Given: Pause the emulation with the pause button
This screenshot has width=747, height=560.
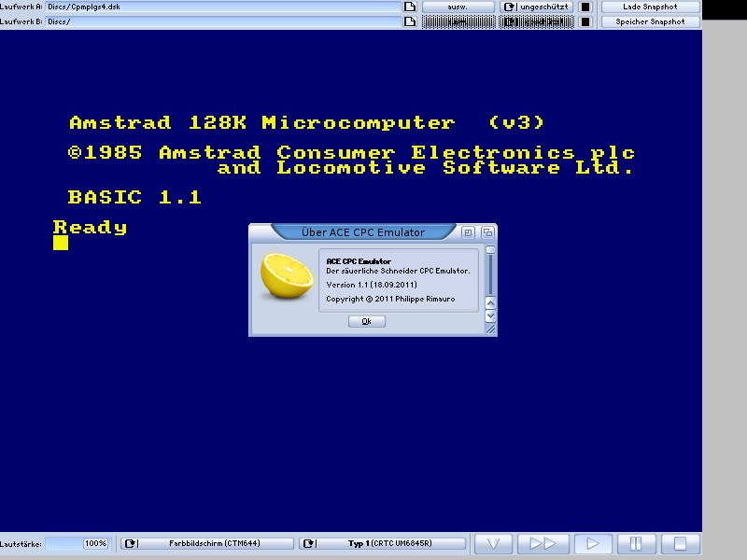Looking at the screenshot, I should [637, 543].
